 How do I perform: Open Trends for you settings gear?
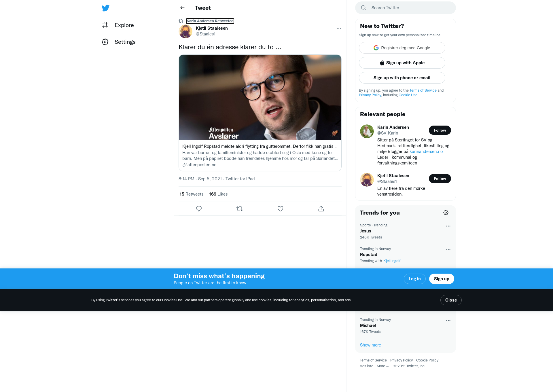(446, 213)
